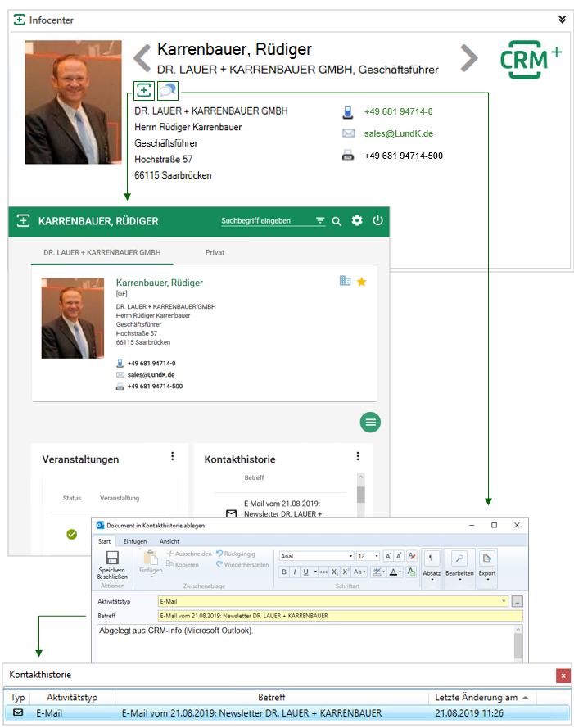Go to the next contact in Infocenter
This screenshot has width=574, height=728.
pos(469,58)
